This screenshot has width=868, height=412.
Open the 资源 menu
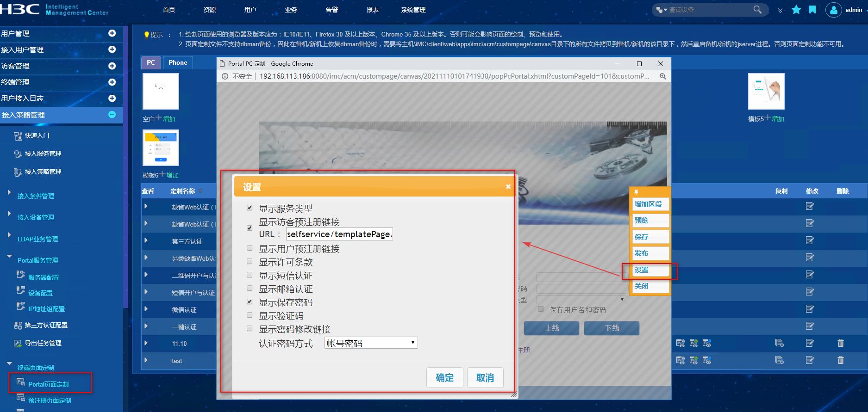tap(210, 10)
